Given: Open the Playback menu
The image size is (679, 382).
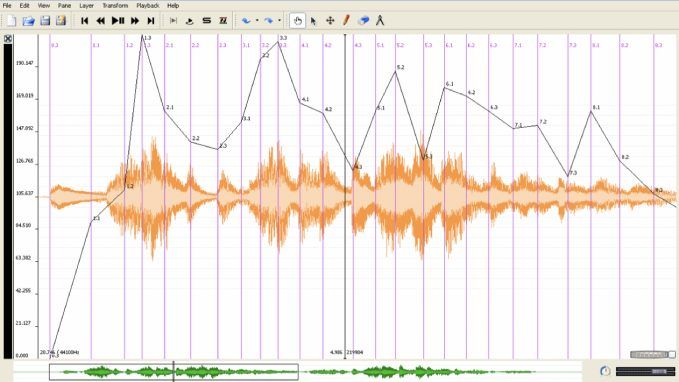Looking at the screenshot, I should coord(148,6).
